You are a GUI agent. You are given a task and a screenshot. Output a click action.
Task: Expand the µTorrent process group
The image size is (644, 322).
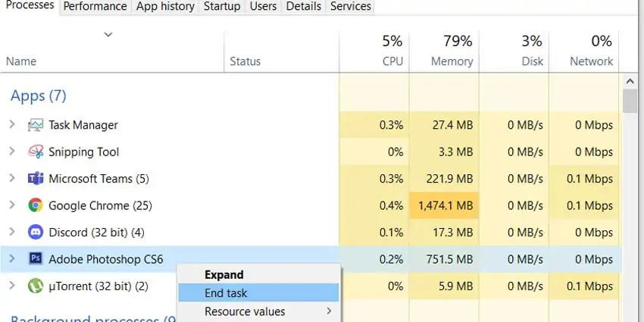[12, 286]
